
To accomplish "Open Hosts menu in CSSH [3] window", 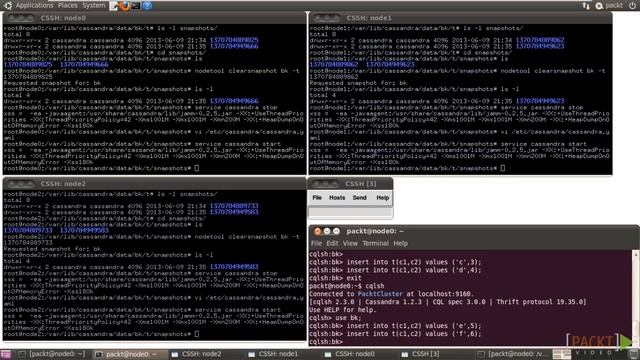I will (337, 198).
